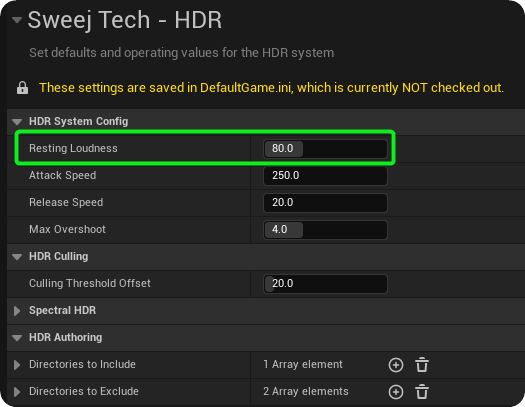Collapse the HDR System Config category
Viewport: 525px width, 407px height.
(x=17, y=121)
